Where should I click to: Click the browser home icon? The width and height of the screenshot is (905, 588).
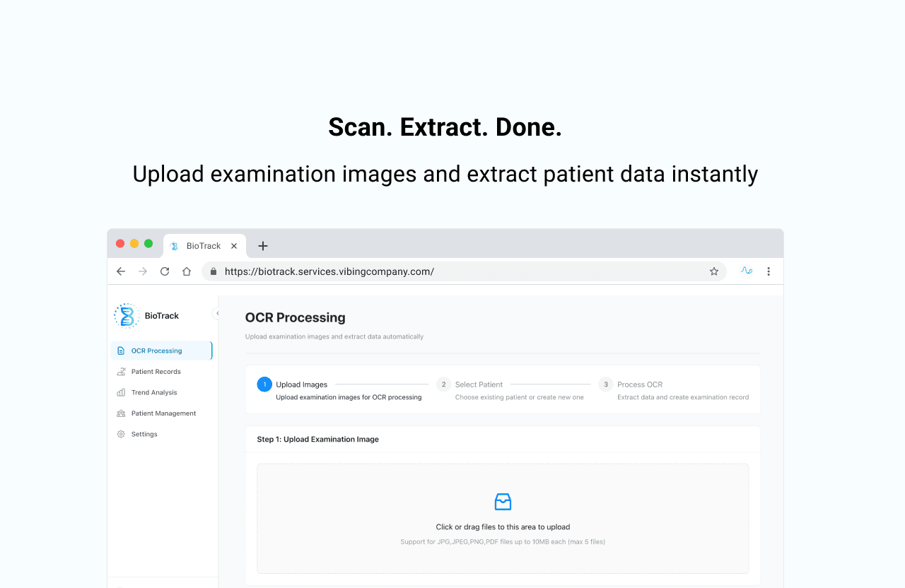186,271
